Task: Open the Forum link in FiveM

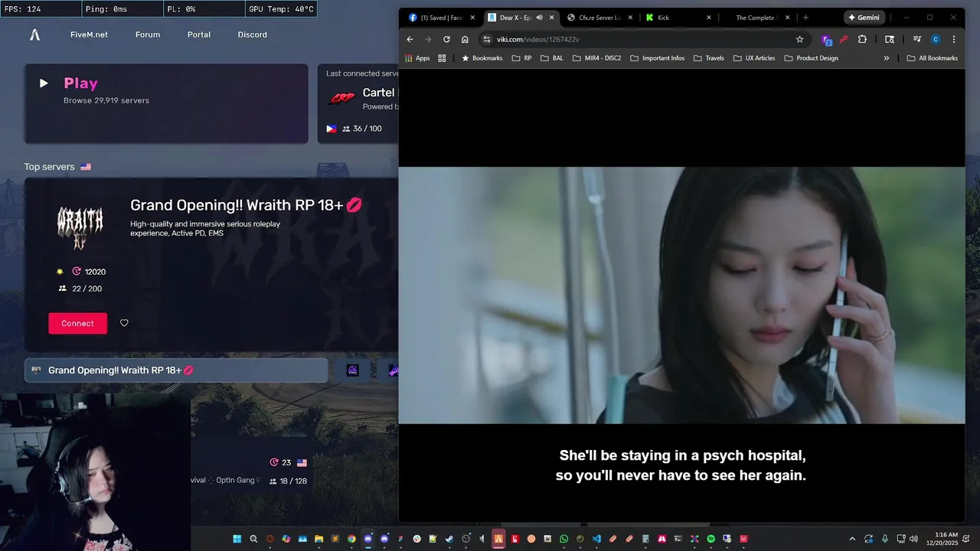Action: [x=148, y=34]
